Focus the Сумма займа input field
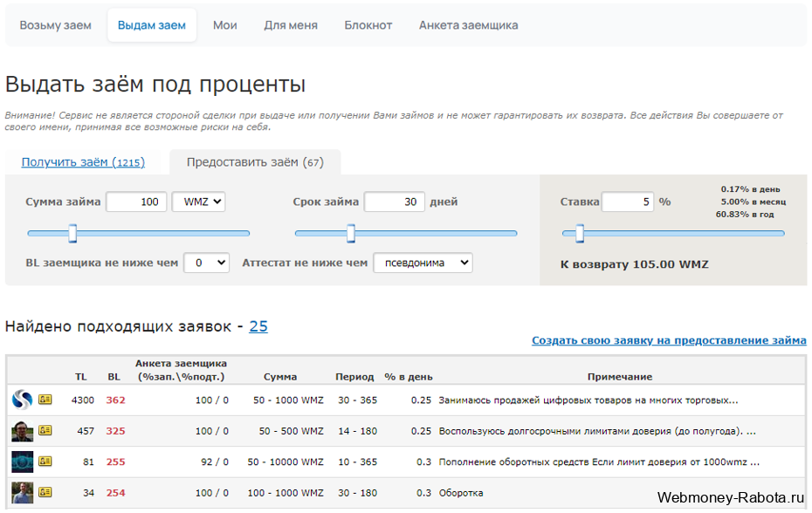 [x=137, y=202]
